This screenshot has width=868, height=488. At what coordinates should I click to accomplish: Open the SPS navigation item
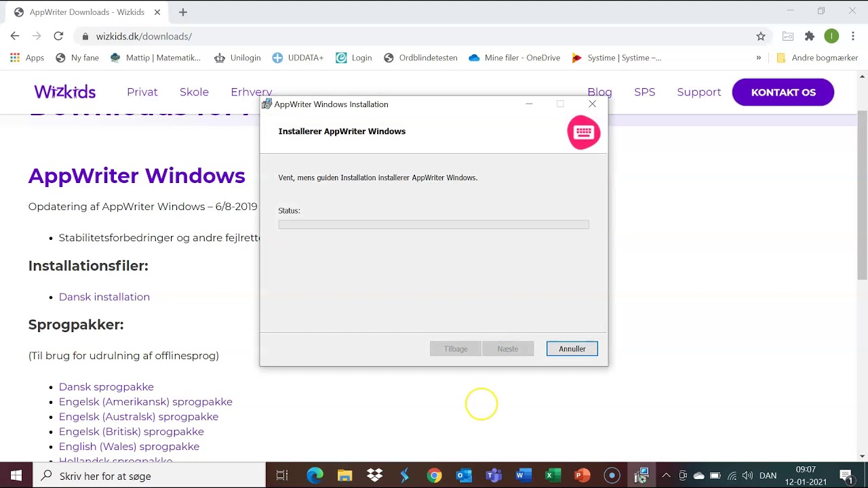pos(645,92)
